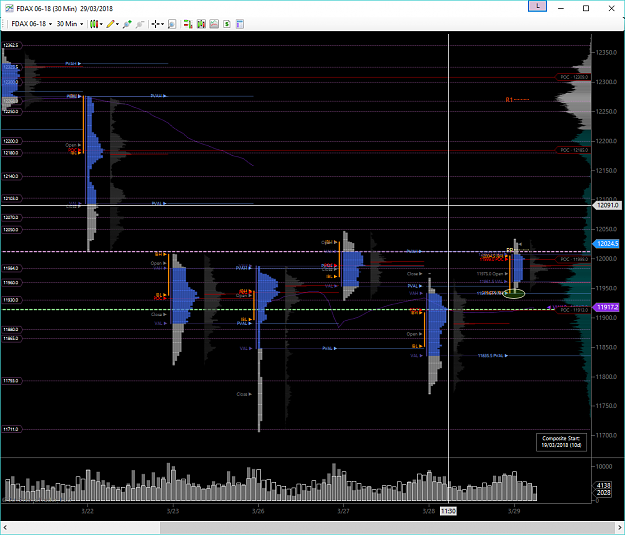Click the chart window title icon
Image resolution: width=625 pixels, height=535 pixels.
tap(9, 8)
